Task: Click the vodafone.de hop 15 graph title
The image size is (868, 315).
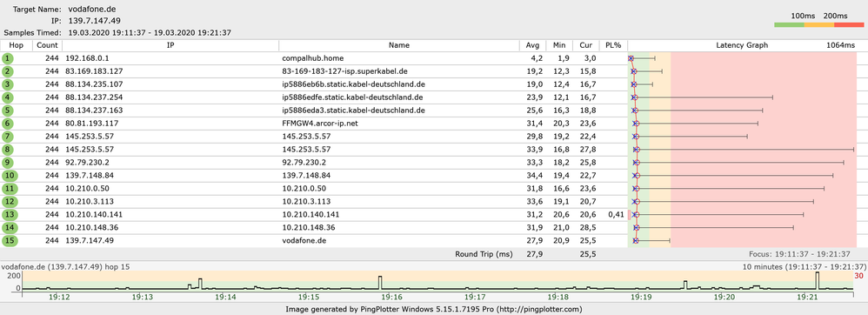Action: [x=66, y=266]
